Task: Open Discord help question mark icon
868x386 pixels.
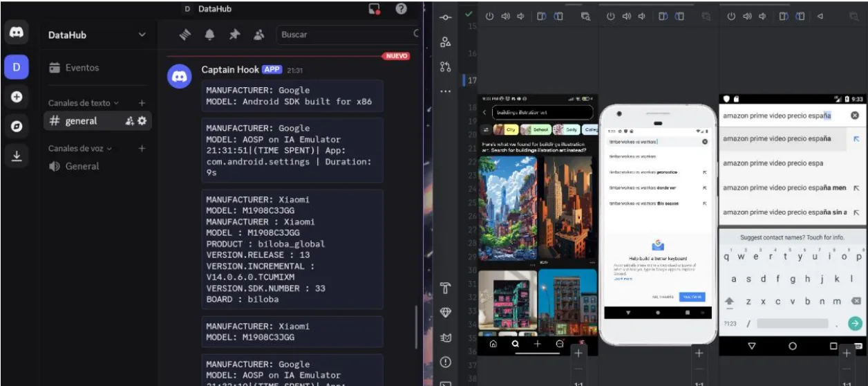Action: 401,9
